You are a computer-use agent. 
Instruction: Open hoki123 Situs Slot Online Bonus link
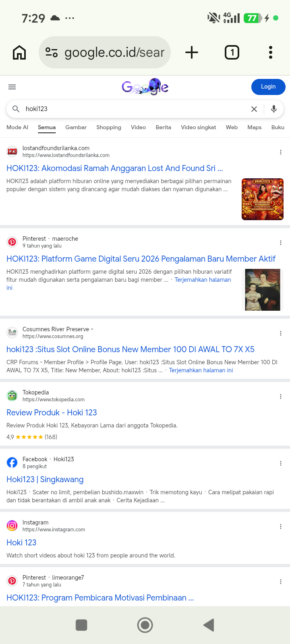coord(130,349)
